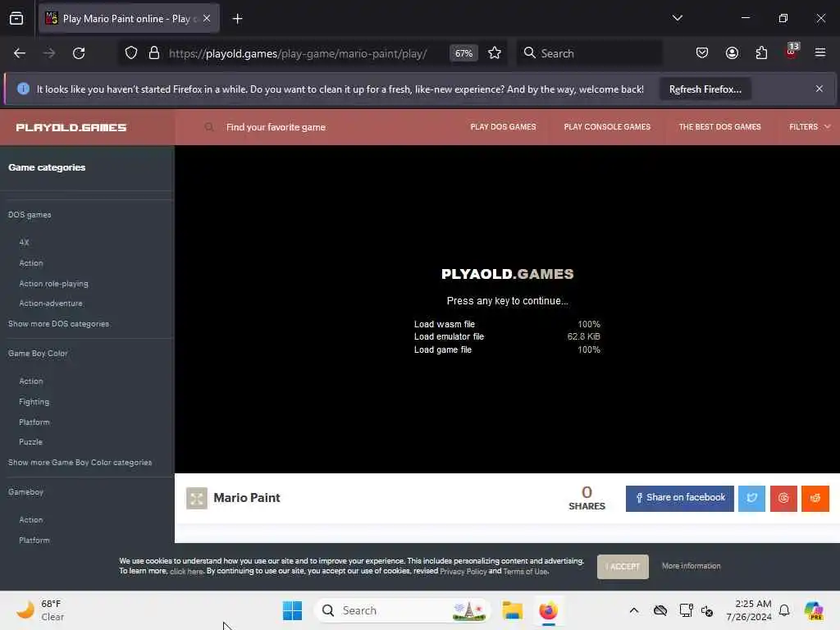Viewport: 840px width, 630px height.
Task: Expand the FILTERS dropdown
Action: click(x=810, y=127)
